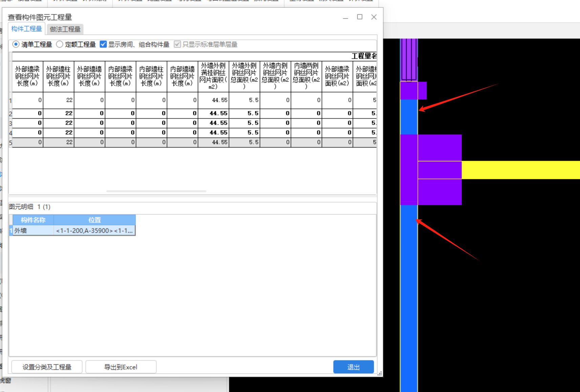
Task: Minimize the 查看构件图元工程量 dialog
Action: click(x=345, y=17)
